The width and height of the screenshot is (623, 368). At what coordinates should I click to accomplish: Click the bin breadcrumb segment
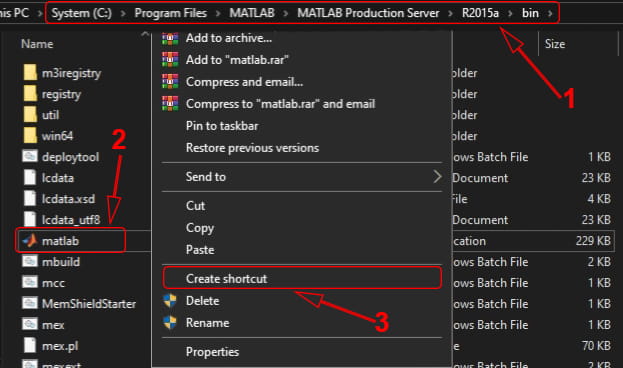[530, 13]
